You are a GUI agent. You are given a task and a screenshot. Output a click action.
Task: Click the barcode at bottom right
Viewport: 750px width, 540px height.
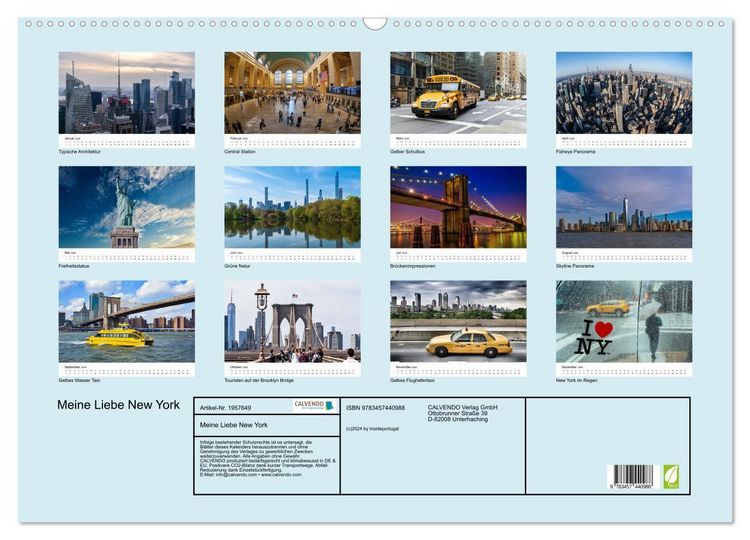[x=633, y=476]
